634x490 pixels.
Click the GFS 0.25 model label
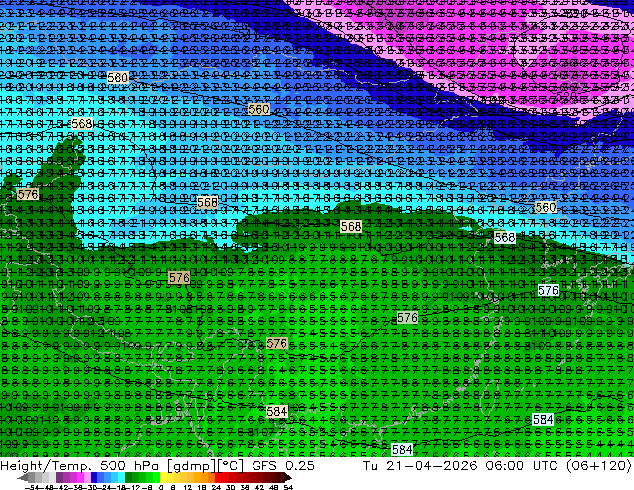(283, 465)
